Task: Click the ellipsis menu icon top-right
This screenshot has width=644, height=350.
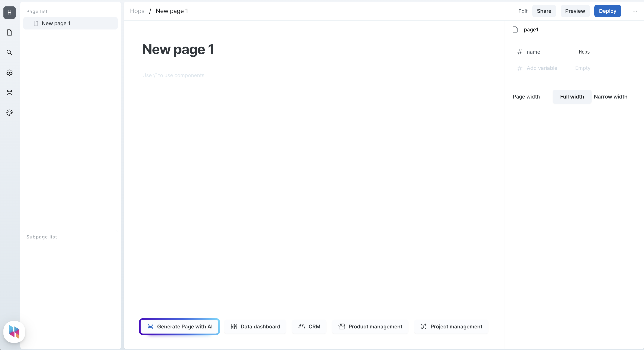Action: click(635, 11)
